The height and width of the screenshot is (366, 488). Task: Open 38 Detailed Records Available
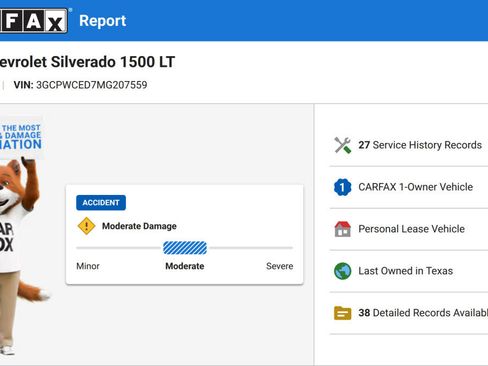point(409,313)
